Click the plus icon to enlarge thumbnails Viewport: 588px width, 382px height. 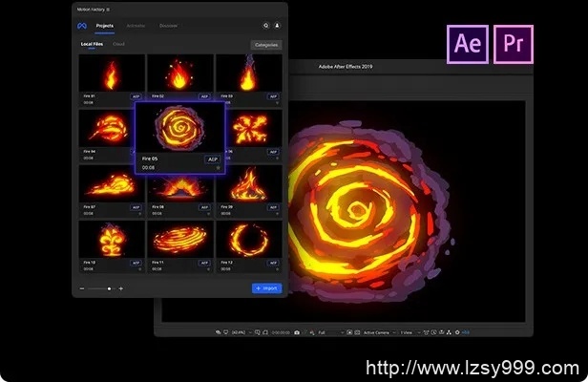(x=121, y=287)
